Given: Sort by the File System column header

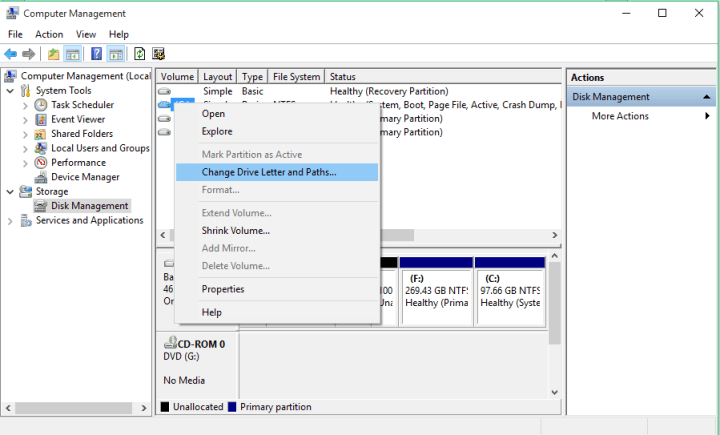Looking at the screenshot, I should pos(296,77).
